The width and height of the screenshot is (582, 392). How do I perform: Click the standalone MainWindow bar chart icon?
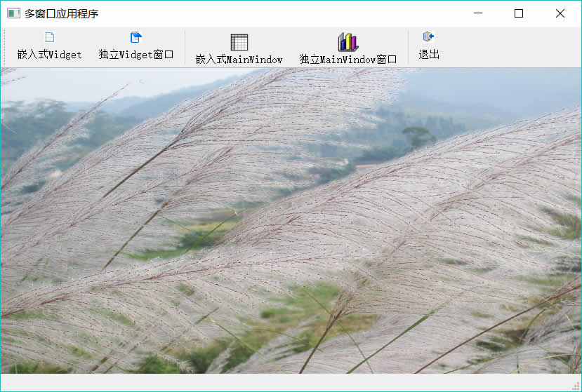pyautogui.click(x=348, y=42)
